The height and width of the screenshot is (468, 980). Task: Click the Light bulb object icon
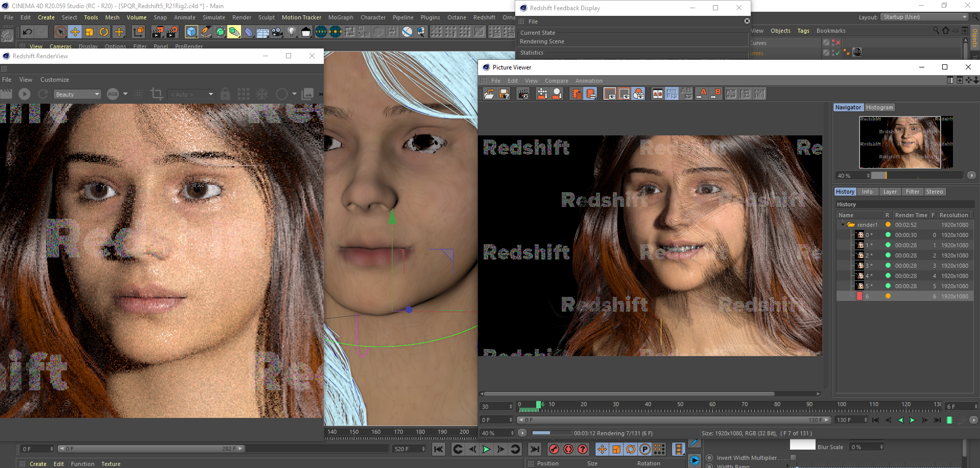point(292,32)
